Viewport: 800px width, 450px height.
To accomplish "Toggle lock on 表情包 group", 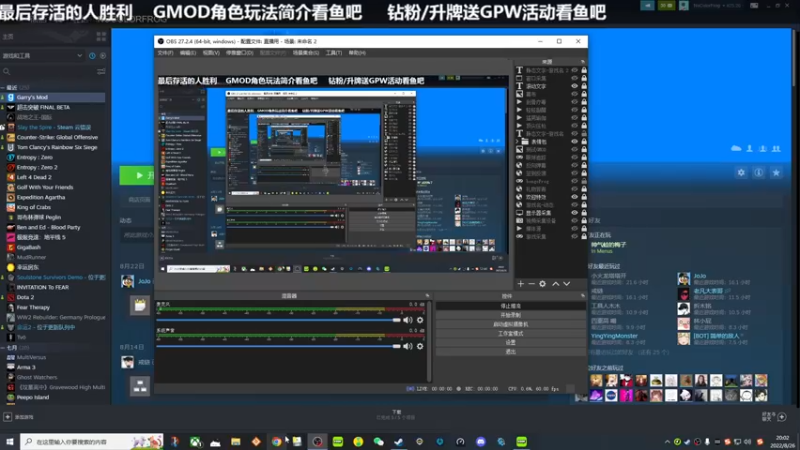I will click(584, 141).
